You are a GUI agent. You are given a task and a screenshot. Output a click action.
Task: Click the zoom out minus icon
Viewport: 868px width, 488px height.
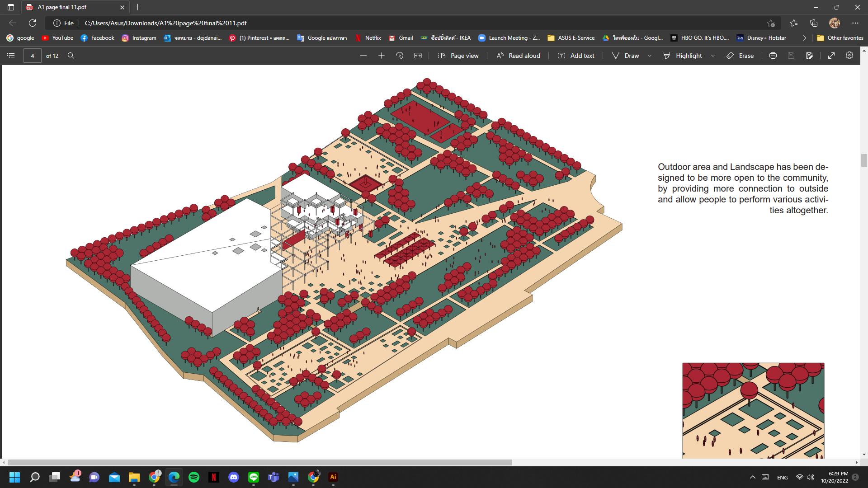[363, 56]
